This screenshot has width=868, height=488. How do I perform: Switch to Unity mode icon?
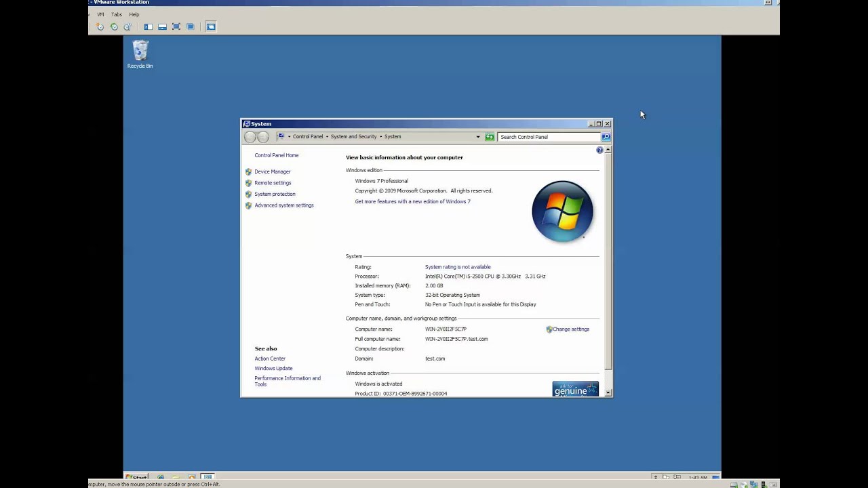pyautogui.click(x=191, y=26)
